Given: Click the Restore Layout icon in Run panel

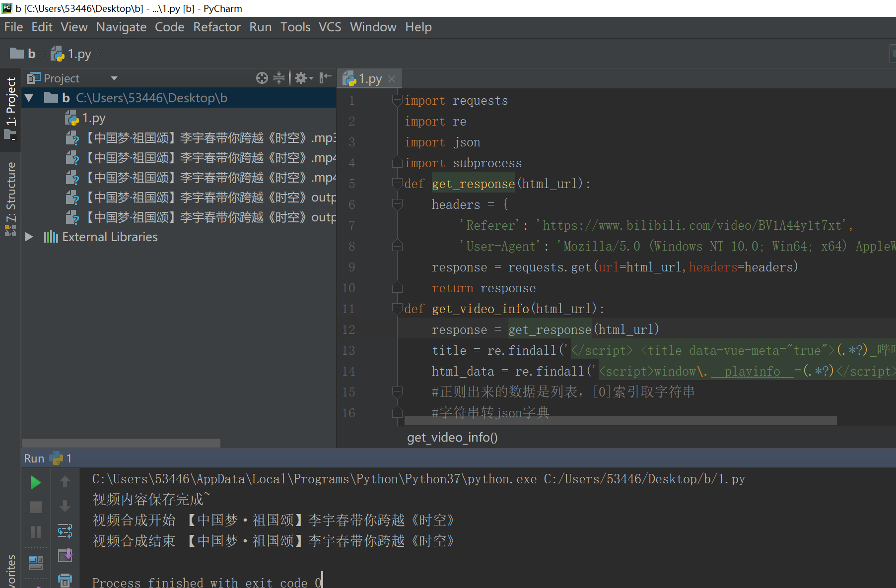Looking at the screenshot, I should point(36,562).
